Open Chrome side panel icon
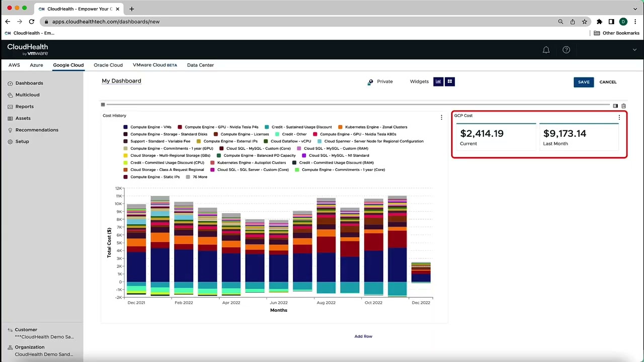644x362 pixels. tap(611, 22)
